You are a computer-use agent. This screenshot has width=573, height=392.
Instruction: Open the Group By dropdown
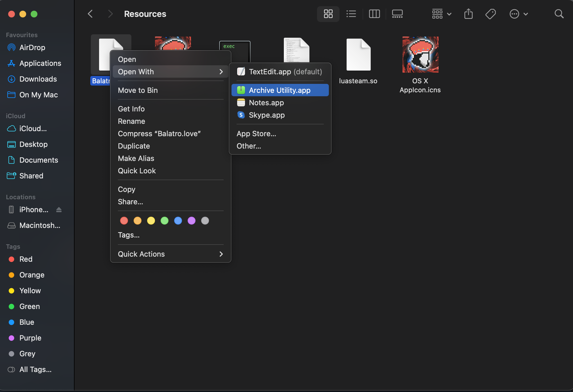[441, 14]
